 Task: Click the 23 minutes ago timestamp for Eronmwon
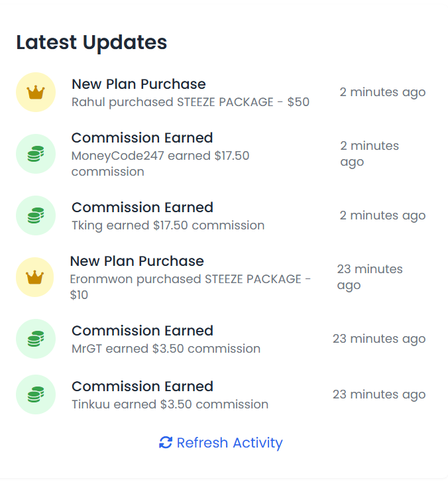[369, 277]
